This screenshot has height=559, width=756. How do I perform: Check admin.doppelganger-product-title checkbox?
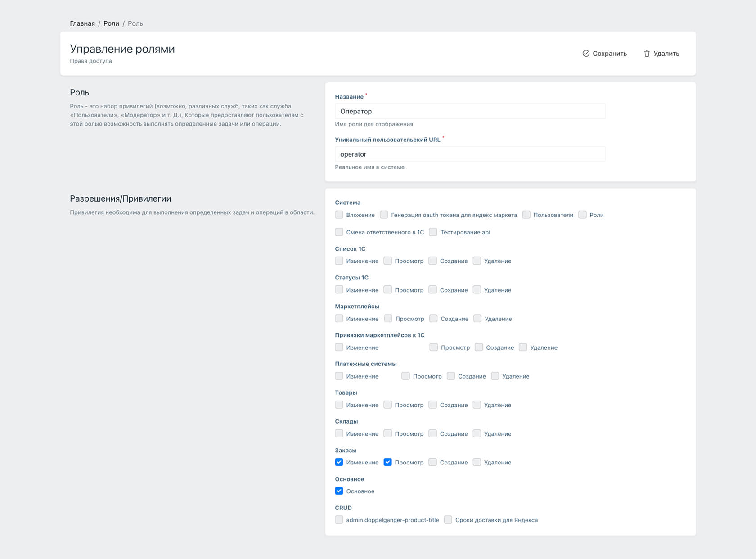coord(339,520)
